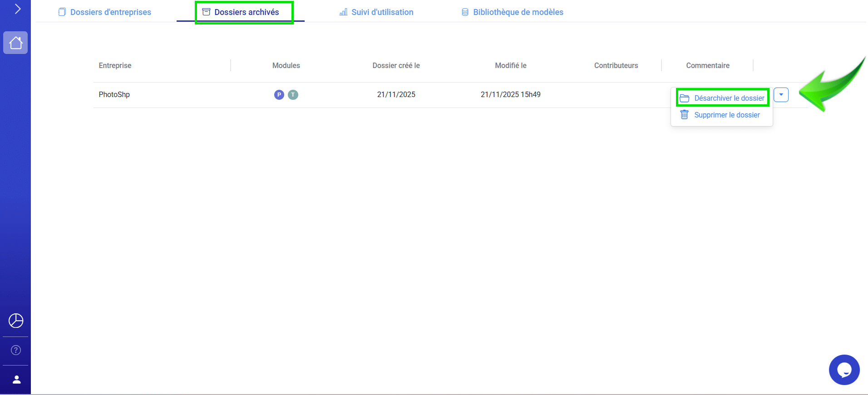Sort by the Entreprise column header

click(115, 66)
